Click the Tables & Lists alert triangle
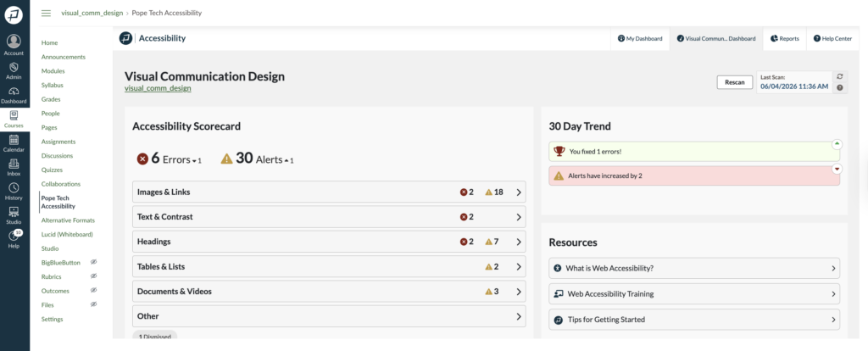Image resolution: width=868 pixels, height=351 pixels. click(489, 266)
